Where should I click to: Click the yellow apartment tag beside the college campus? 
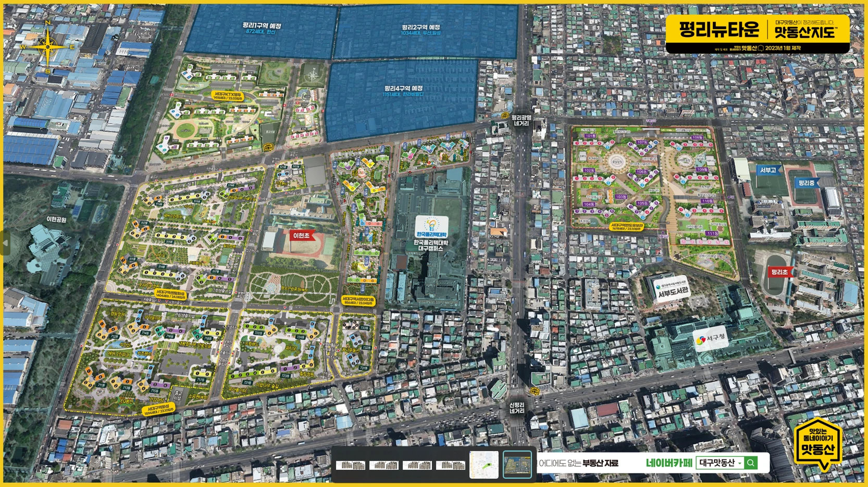click(358, 301)
